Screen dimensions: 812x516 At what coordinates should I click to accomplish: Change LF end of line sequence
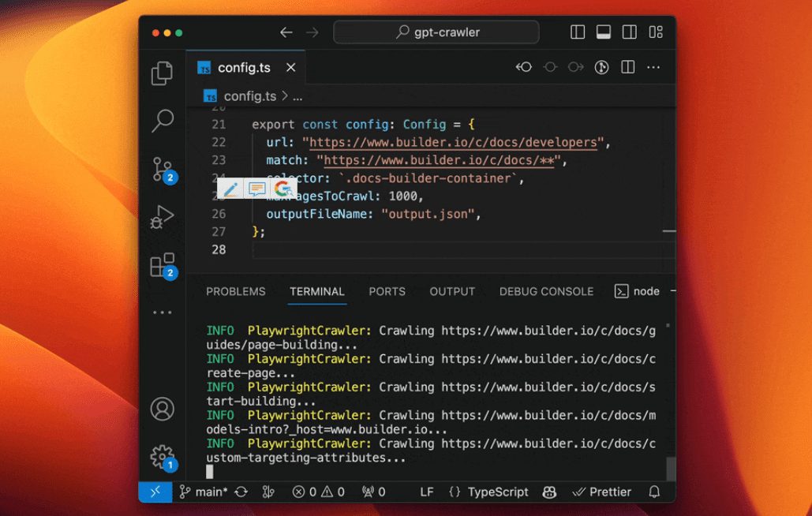tap(426, 492)
